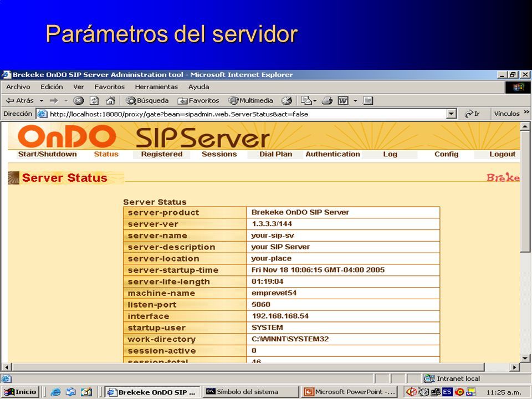Click the horizontal scrollbar right arrow
Viewport: 532px width, 399px height.
(515, 367)
